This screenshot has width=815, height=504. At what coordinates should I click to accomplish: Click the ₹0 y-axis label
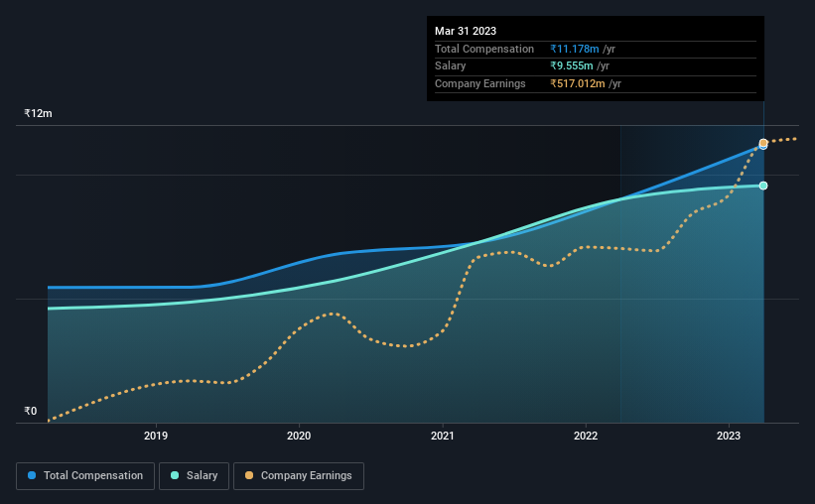[x=31, y=411]
